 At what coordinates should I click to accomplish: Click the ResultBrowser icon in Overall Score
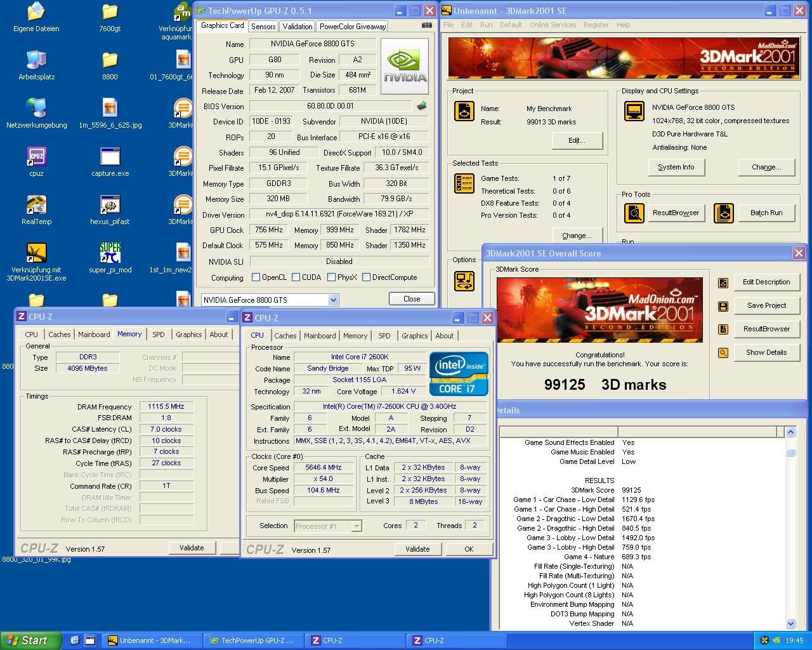pyautogui.click(x=723, y=329)
